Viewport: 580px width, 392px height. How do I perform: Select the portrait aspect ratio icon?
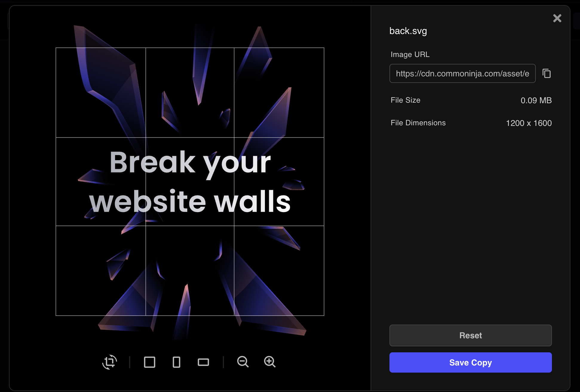click(x=177, y=362)
